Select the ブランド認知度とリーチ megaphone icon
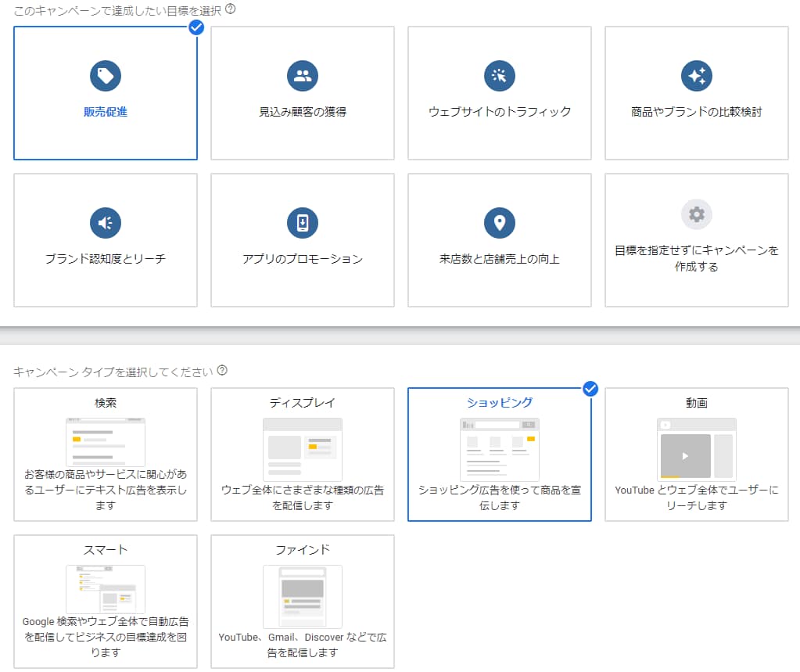 pos(106,223)
